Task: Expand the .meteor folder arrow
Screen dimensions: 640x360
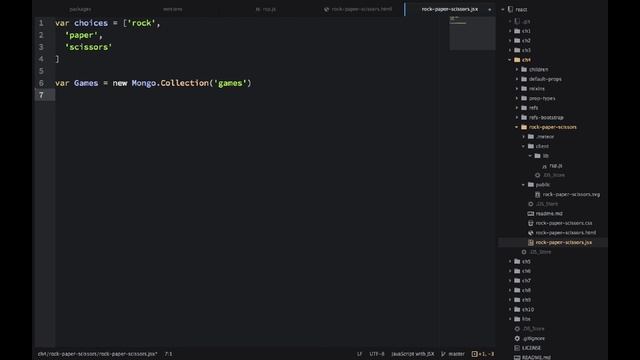Action: (x=524, y=137)
